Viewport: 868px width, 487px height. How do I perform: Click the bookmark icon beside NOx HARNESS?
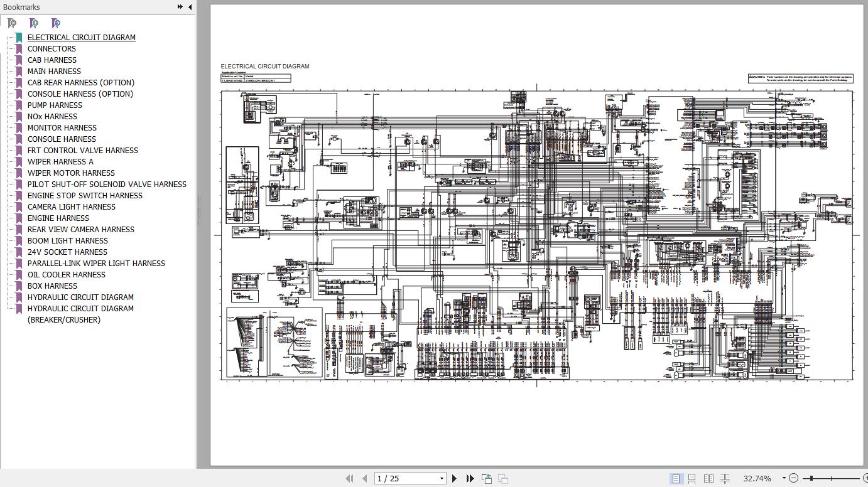(x=19, y=116)
